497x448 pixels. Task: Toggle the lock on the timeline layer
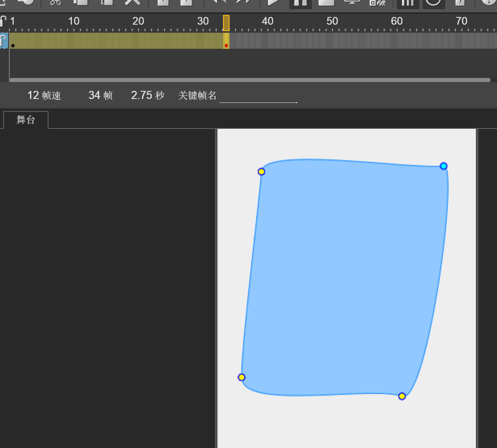[x=4, y=40]
